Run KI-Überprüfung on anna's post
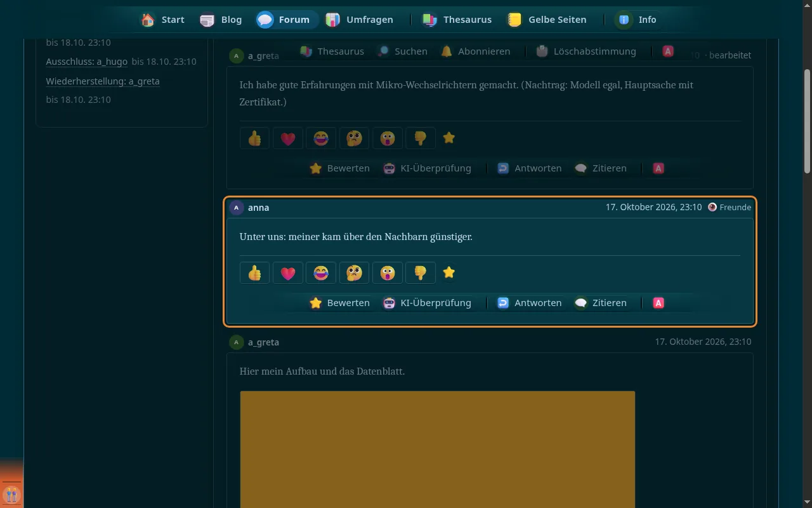This screenshot has width=812, height=508. (x=427, y=303)
